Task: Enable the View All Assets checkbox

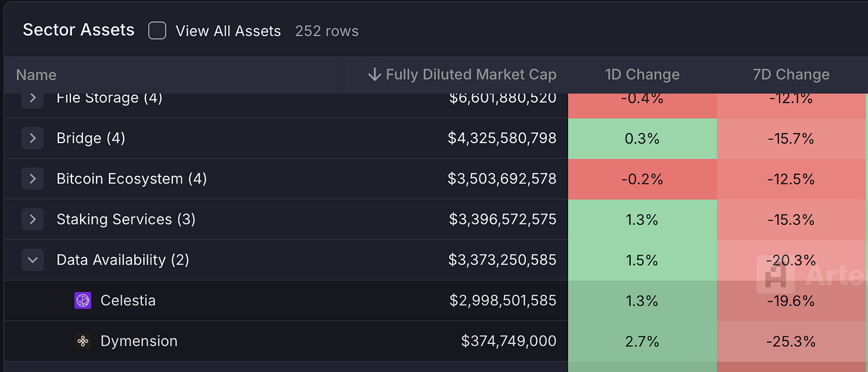Action: point(157,30)
